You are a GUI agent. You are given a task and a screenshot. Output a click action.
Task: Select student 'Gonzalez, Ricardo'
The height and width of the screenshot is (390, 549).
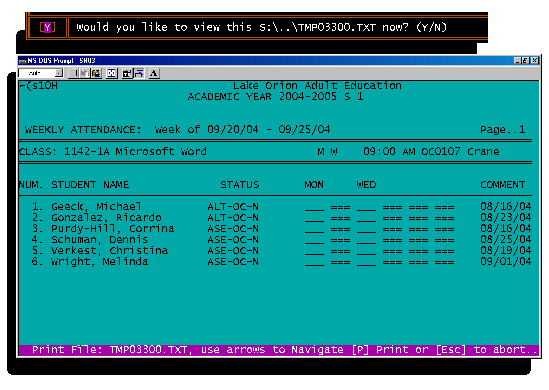pos(106,218)
